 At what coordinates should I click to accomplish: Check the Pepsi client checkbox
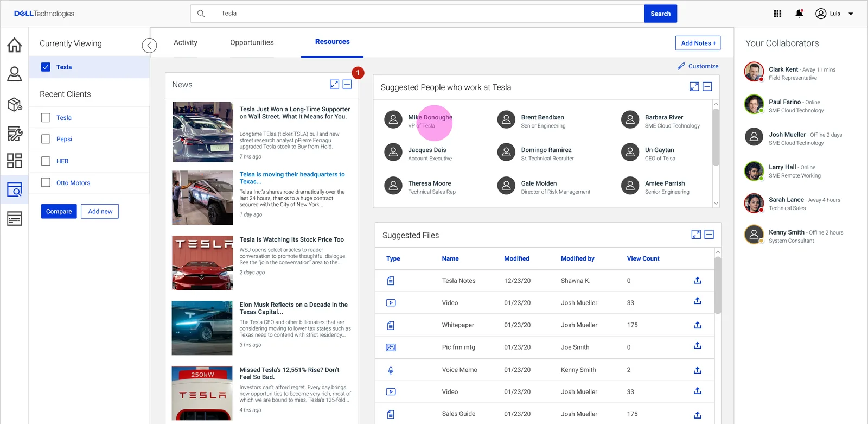coord(46,139)
